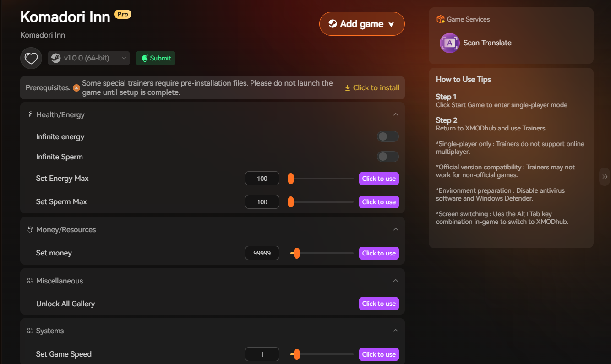Collapse the Miscellaneous section
Image resolution: width=611 pixels, height=364 pixels.
click(396, 281)
